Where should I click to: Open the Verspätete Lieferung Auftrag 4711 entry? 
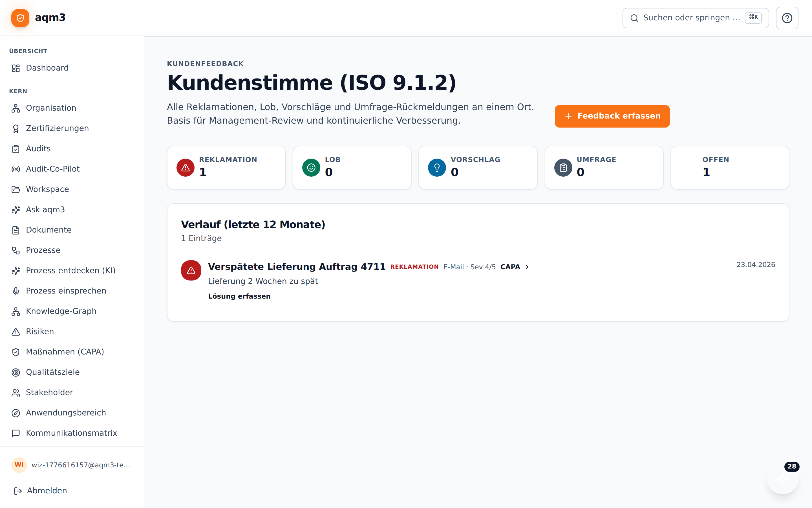click(x=297, y=267)
